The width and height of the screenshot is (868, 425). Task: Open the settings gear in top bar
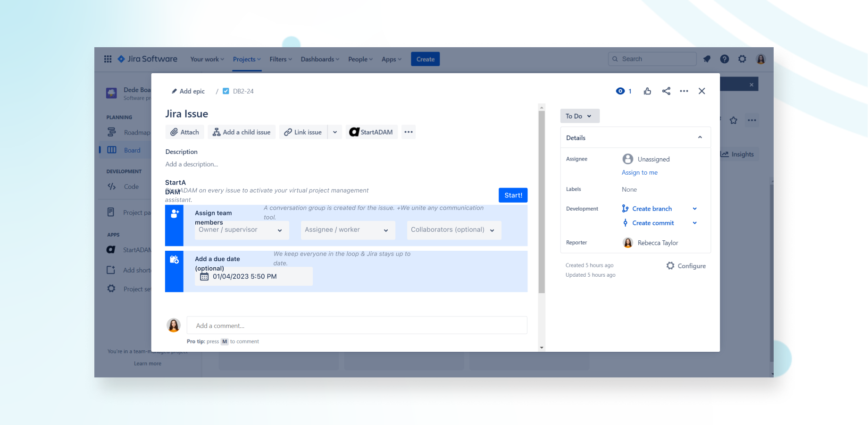(743, 59)
